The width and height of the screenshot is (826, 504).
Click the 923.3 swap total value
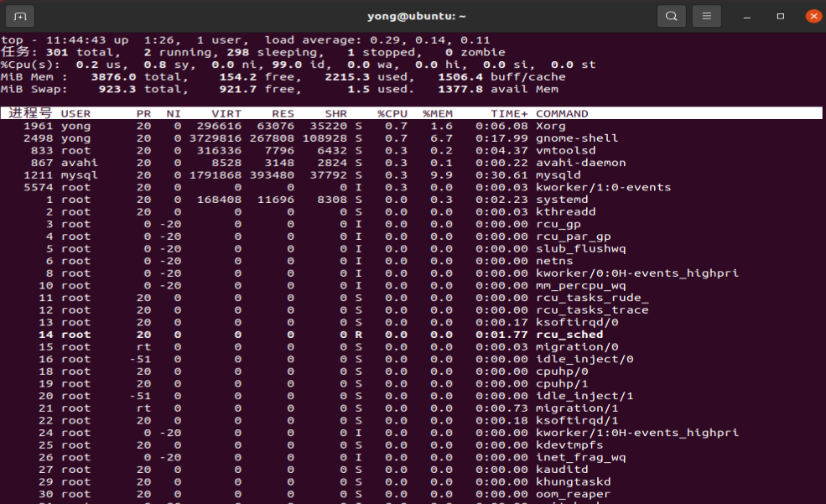[117, 89]
